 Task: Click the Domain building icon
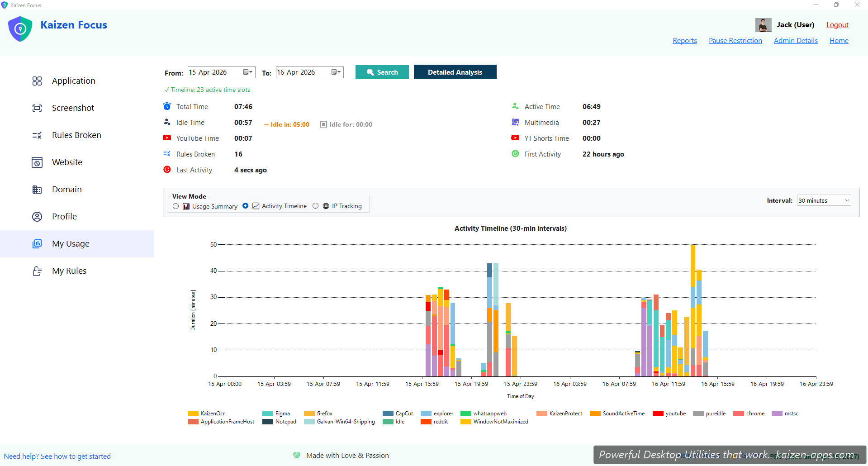37,190
